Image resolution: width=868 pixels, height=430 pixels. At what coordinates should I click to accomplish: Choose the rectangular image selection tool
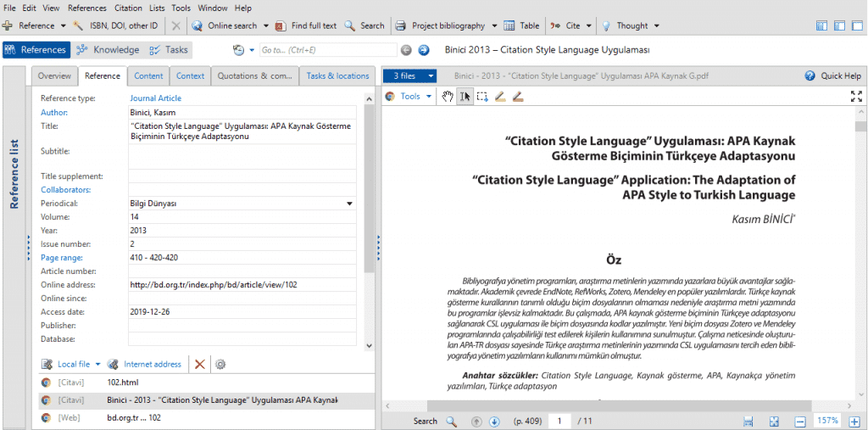coord(482,97)
